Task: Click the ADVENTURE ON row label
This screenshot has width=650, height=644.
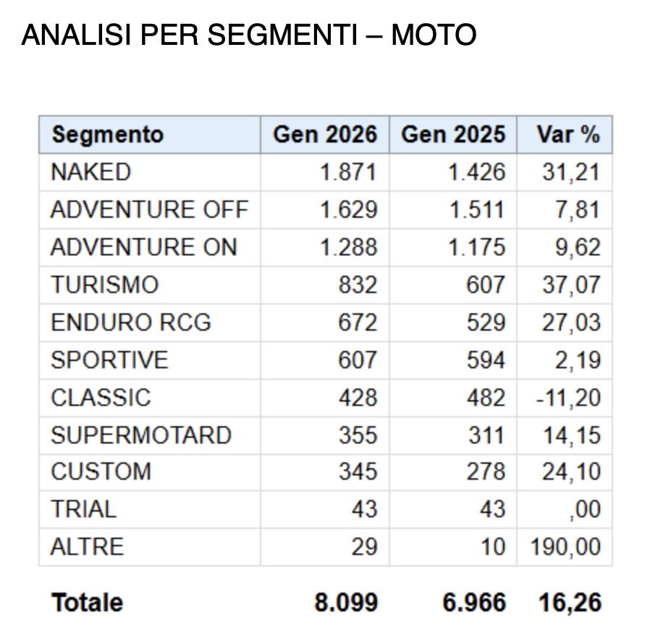Action: coord(143,247)
